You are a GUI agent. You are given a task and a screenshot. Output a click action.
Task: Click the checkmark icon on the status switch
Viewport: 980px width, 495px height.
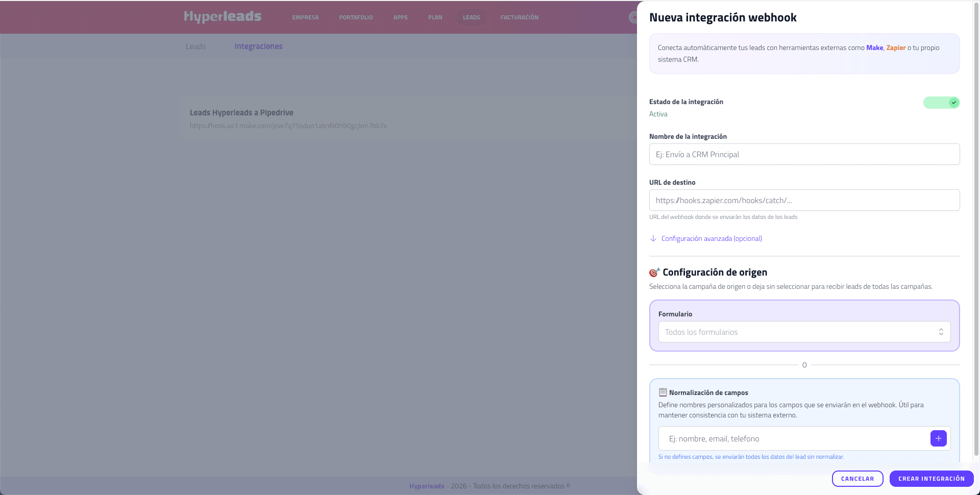[954, 103]
